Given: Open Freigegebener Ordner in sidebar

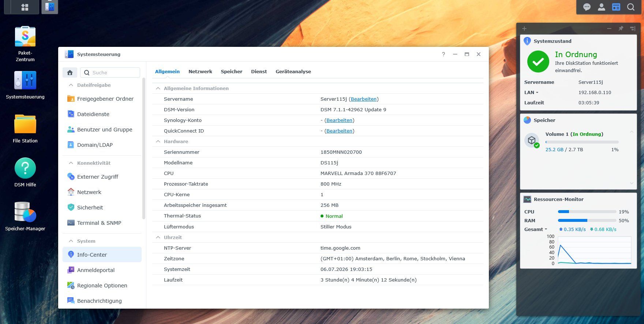Looking at the screenshot, I should (x=102, y=99).
